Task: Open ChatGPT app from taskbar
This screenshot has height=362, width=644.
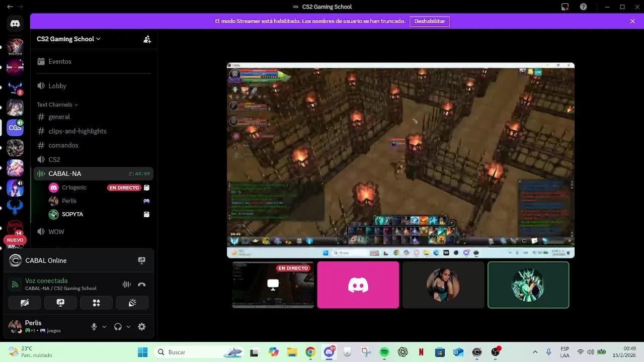Action: (x=403, y=352)
